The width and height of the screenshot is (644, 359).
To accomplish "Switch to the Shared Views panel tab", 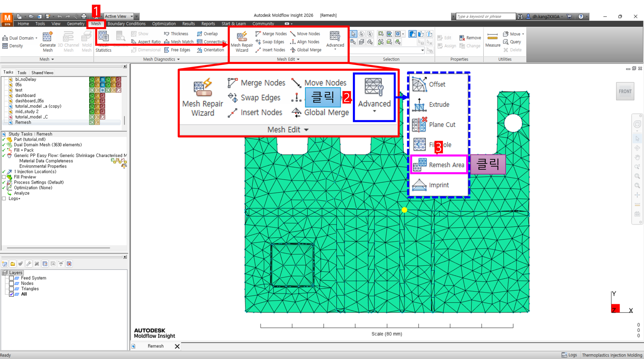I will pyautogui.click(x=42, y=73).
